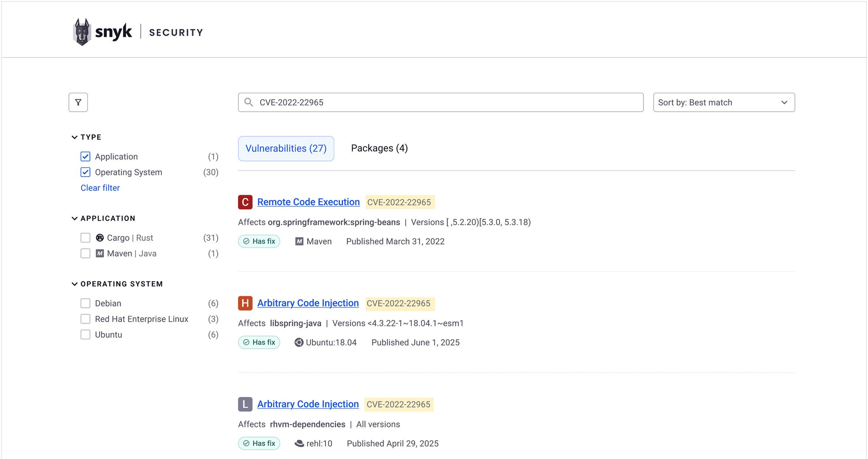This screenshot has width=868, height=459.
Task: Click the Critical severity C badge
Action: point(245,202)
